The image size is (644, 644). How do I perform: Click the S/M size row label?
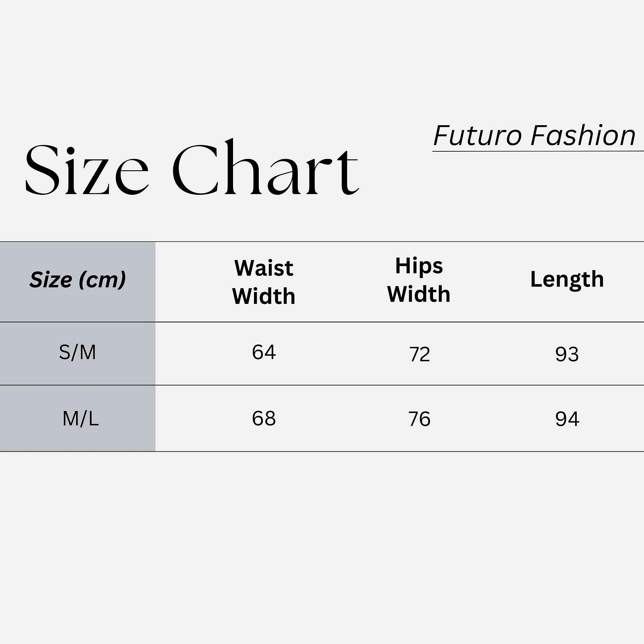pos(77,353)
